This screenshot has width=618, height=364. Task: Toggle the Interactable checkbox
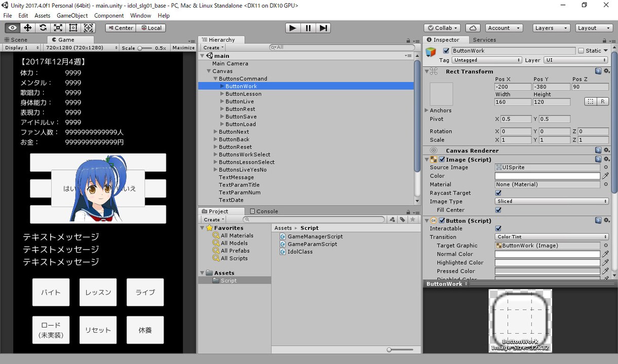[x=498, y=229]
